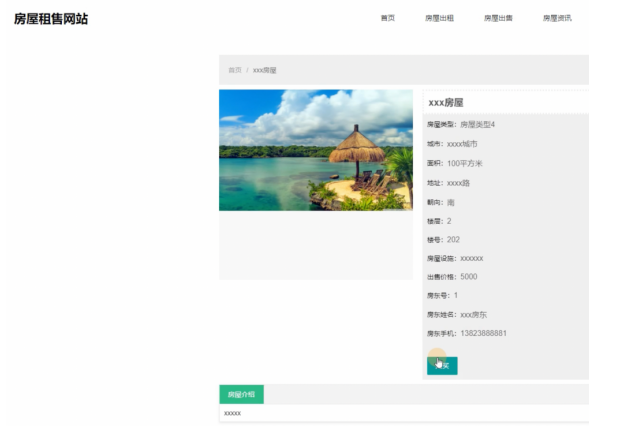Click the green purchase button
Viewport: 621px width, 430px height.
pyautogui.click(x=442, y=365)
